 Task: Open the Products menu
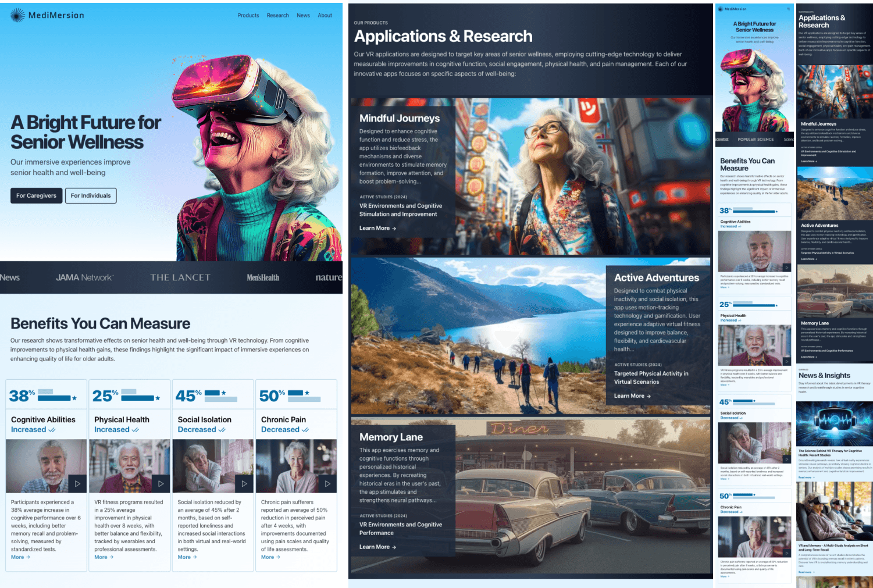(x=248, y=15)
